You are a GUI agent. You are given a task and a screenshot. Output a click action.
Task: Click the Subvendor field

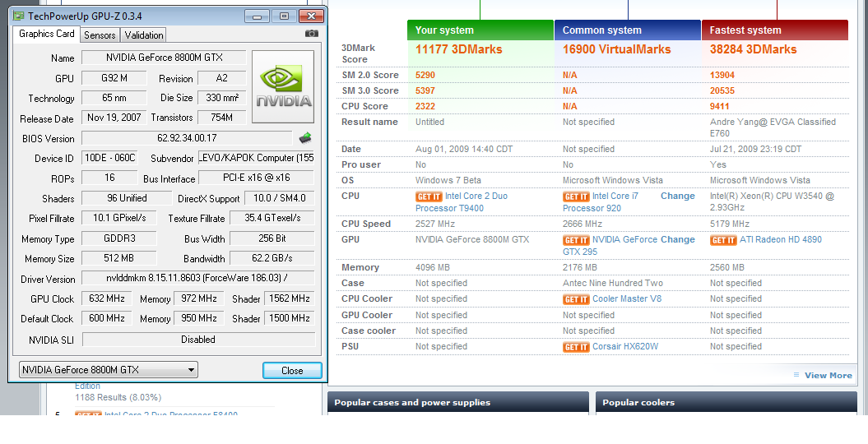tap(257, 158)
